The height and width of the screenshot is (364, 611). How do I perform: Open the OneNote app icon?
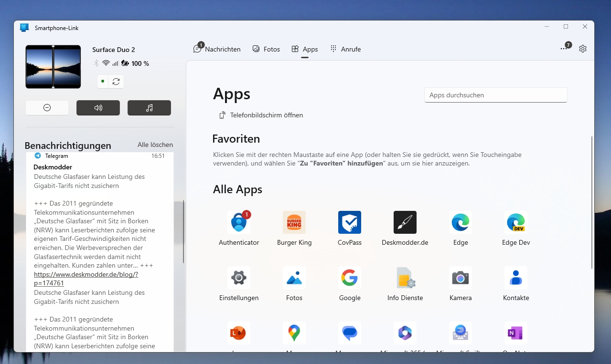tap(516, 333)
